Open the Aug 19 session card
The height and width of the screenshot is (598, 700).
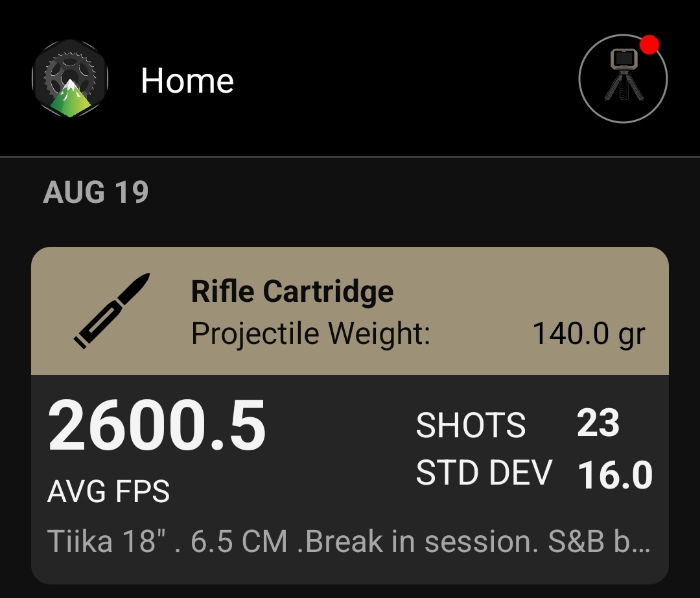tap(350, 415)
